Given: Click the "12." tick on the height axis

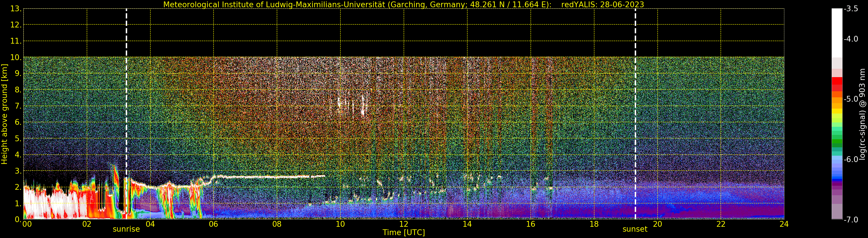Looking at the screenshot, I should pyautogui.click(x=16, y=25).
